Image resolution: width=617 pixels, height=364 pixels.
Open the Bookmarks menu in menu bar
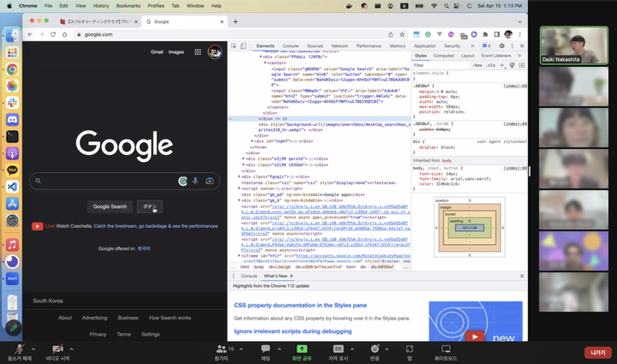tap(129, 6)
